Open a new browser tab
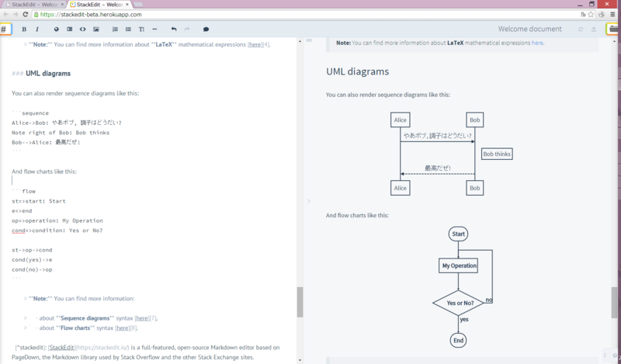Image resolution: width=621 pixels, height=364 pixels. click(138, 5)
